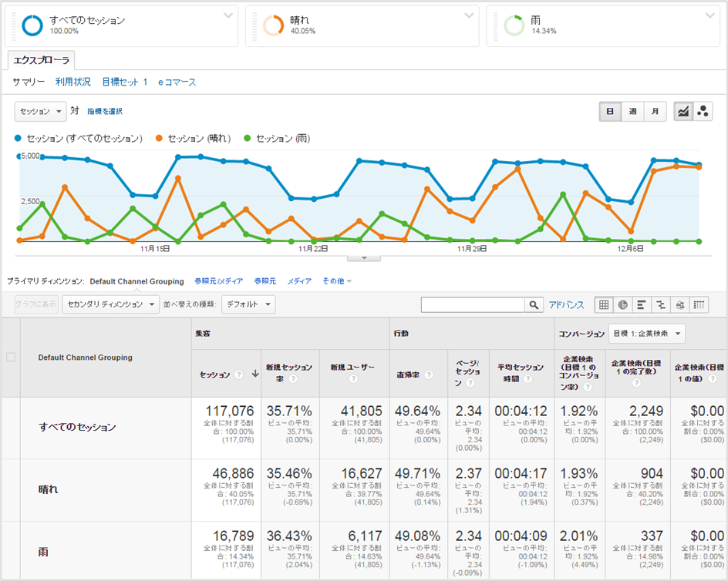Click the 46,886 sessions value
This screenshot has height=581, width=728.
pos(233,473)
